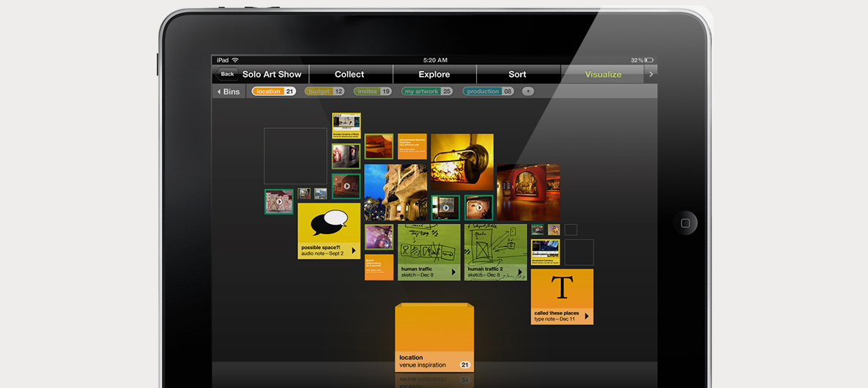Tap the speech bubble audio note icon
The width and height of the screenshot is (868, 388).
coord(329,223)
